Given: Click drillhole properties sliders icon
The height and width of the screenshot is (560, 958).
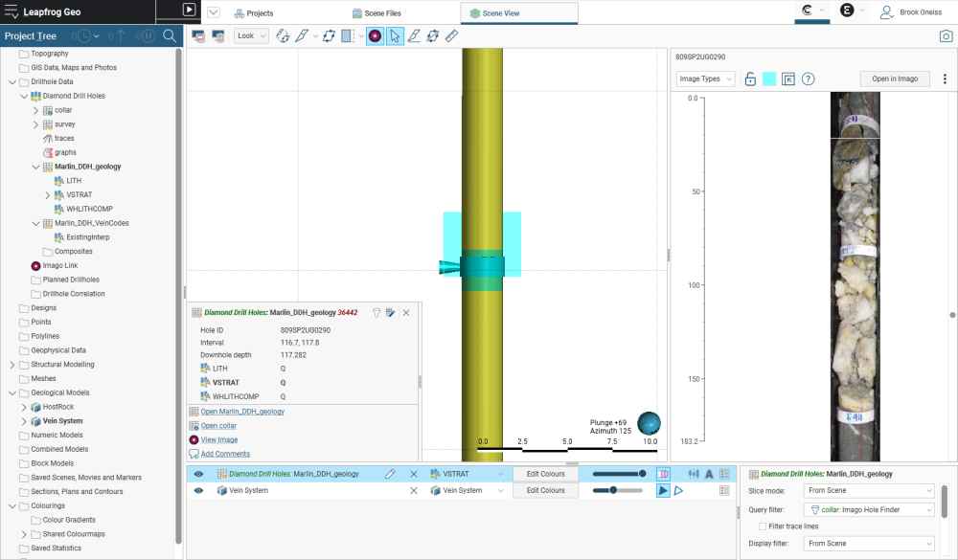Looking at the screenshot, I should click(x=694, y=474).
